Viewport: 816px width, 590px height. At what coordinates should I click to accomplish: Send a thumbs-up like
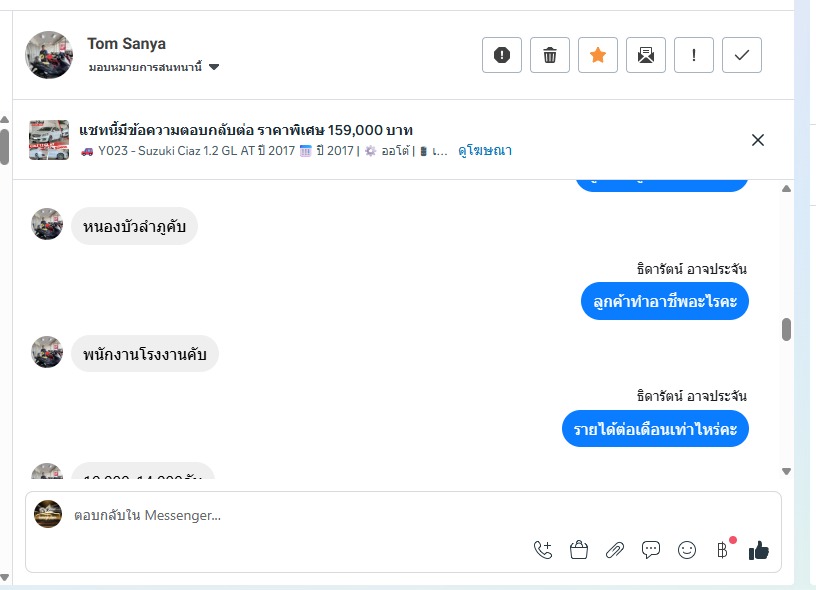pos(759,549)
